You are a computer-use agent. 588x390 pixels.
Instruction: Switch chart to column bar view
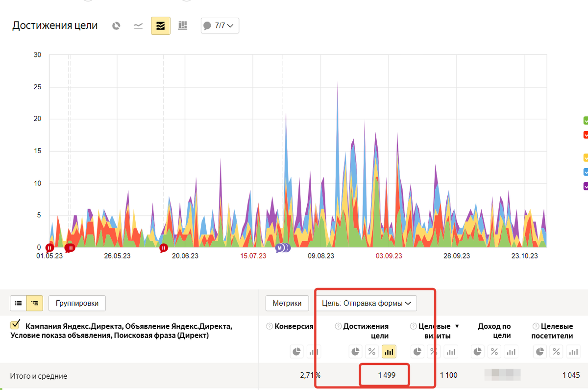pos(183,26)
